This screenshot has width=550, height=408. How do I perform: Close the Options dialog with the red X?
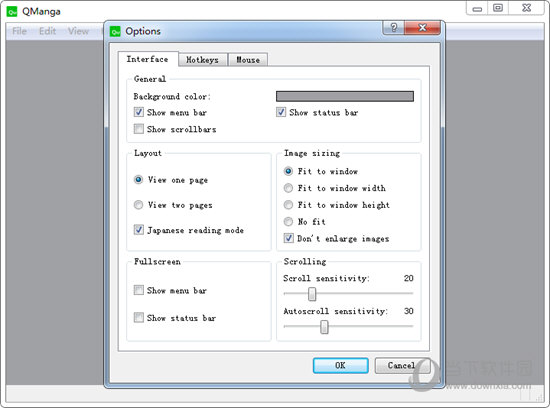click(x=422, y=27)
